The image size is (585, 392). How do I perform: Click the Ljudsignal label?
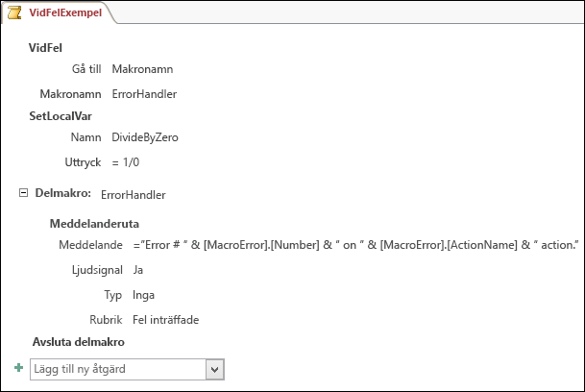pyautogui.click(x=97, y=270)
